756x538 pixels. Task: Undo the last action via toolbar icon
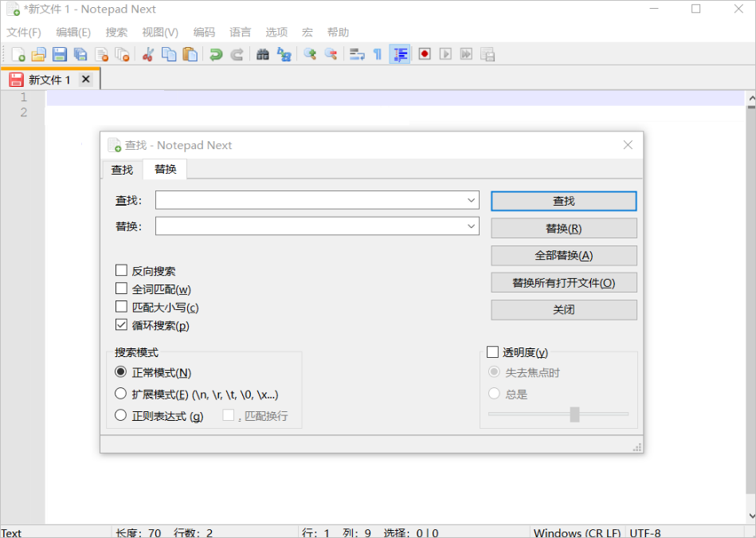click(214, 54)
